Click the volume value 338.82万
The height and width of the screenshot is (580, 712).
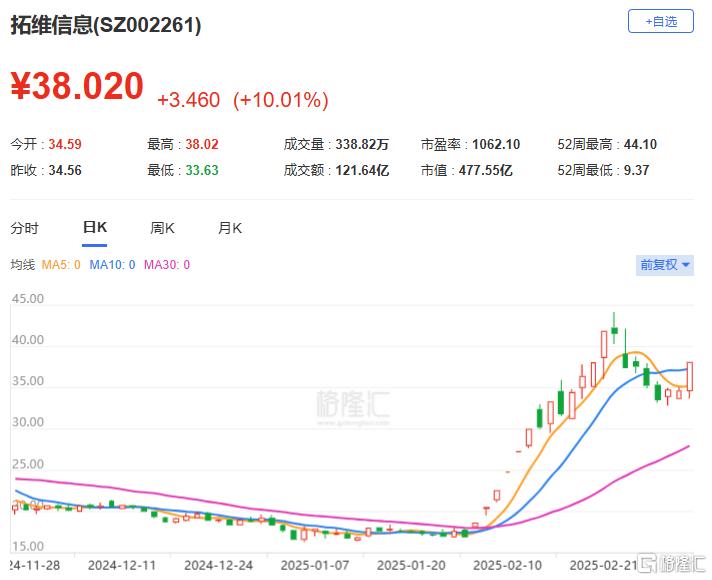click(x=362, y=144)
